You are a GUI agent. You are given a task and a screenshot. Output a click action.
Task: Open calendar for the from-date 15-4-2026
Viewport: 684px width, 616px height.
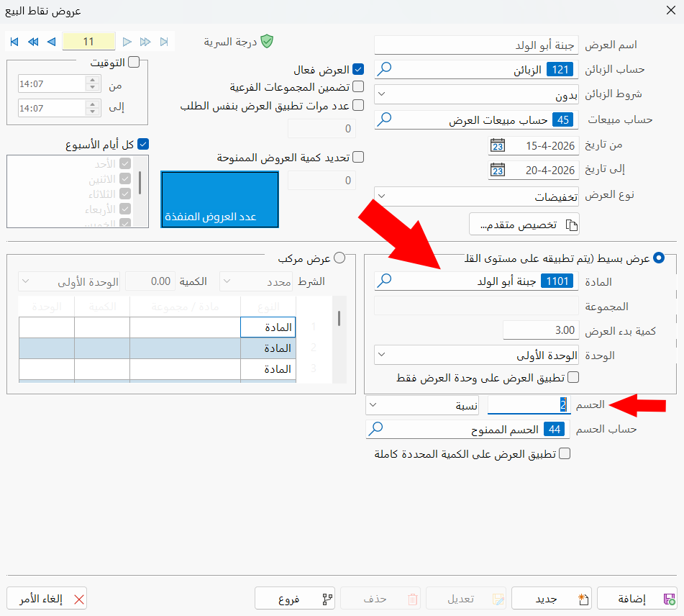click(498, 145)
